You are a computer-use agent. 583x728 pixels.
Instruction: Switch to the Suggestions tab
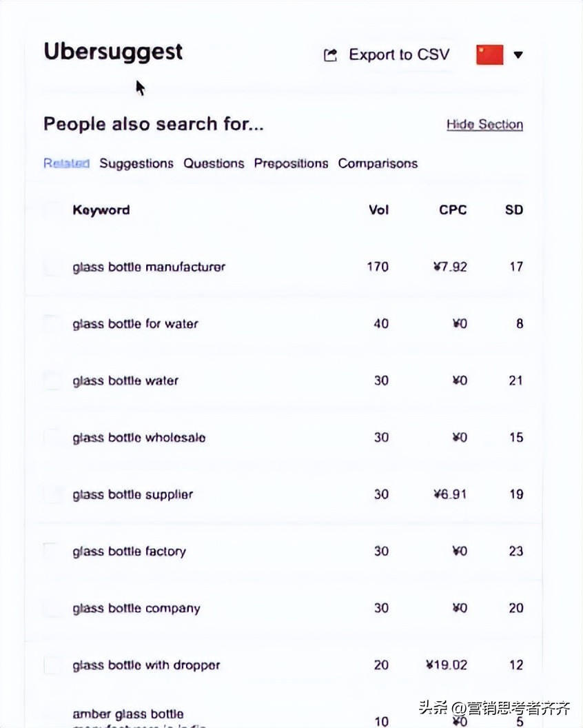click(136, 163)
